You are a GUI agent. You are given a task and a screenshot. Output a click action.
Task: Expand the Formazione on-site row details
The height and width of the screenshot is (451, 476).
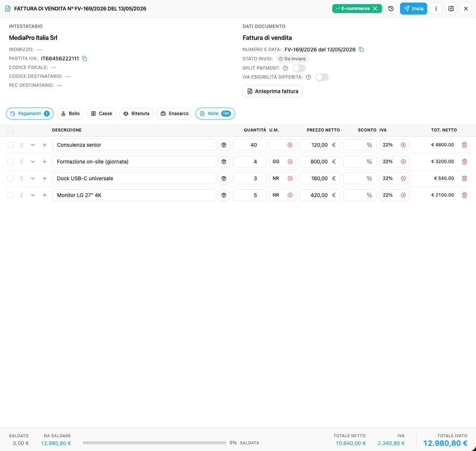pos(33,162)
